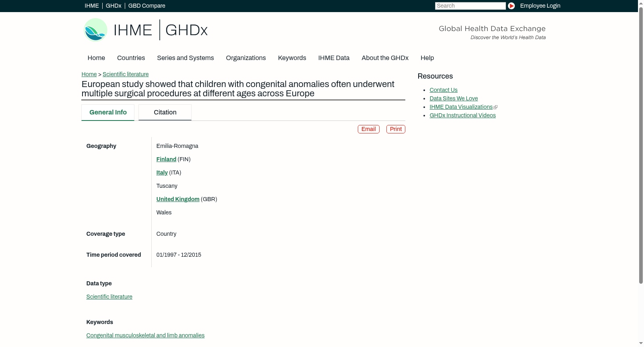
Task: Click the Wales geography text
Action: [164, 212]
